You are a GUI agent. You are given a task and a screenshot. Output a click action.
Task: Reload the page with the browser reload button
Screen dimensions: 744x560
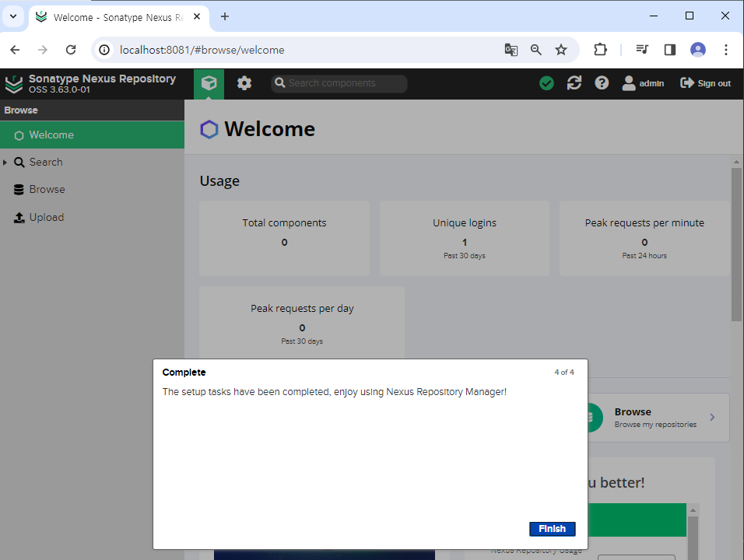[x=71, y=50]
